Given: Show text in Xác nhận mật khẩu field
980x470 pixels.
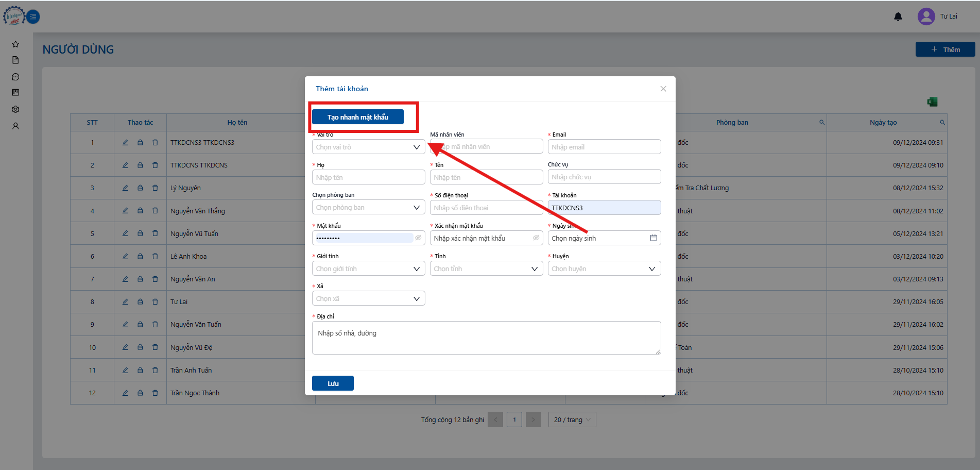Looking at the screenshot, I should click(x=536, y=238).
